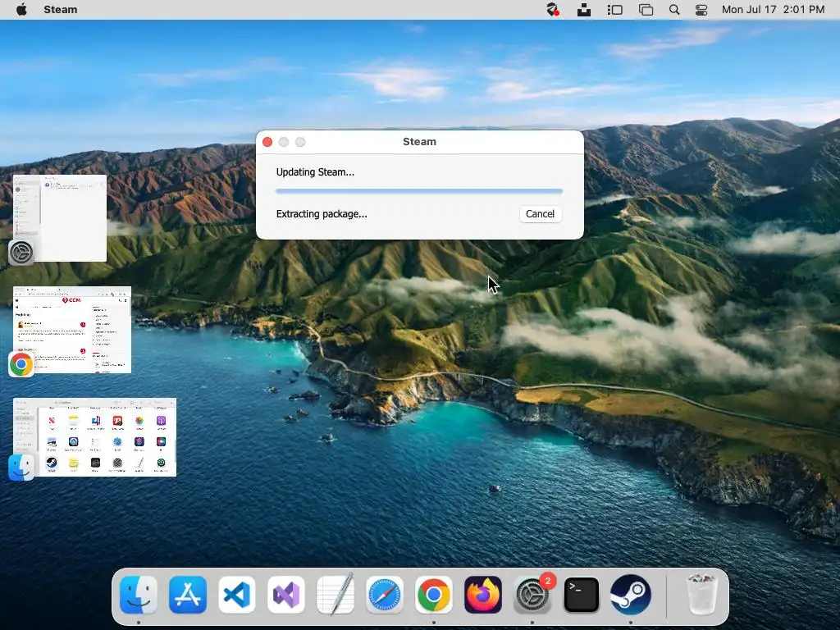Click System Preferences gear icon in Stage Manager
Viewport: 840px width, 630px height.
21,253
